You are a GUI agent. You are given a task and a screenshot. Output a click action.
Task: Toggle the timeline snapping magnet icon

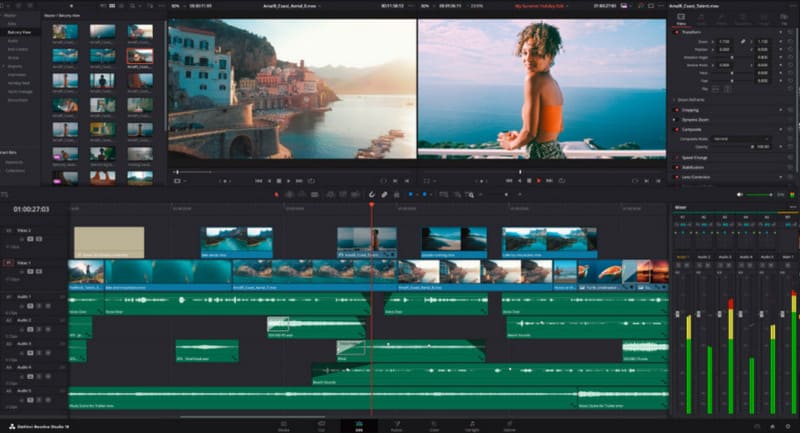point(371,194)
